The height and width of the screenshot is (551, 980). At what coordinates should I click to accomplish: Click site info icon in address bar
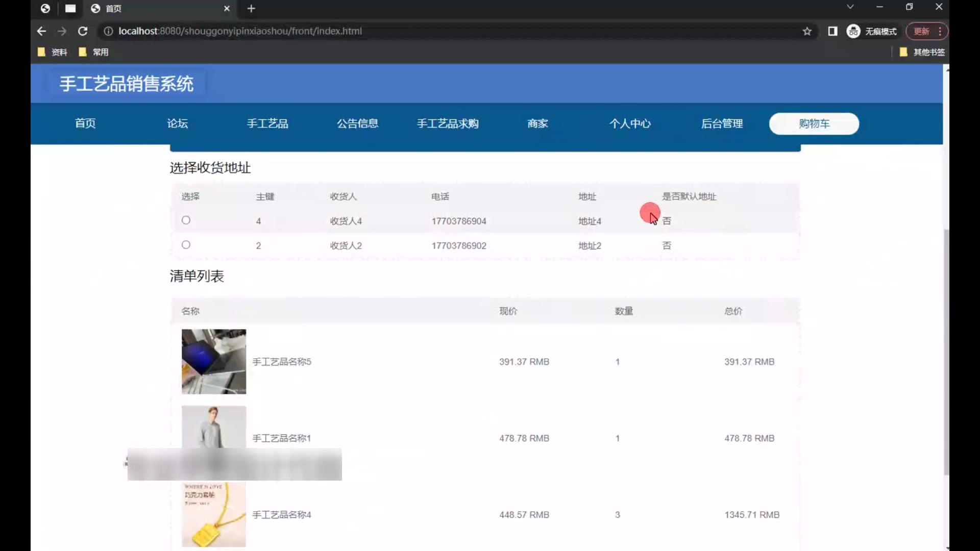pos(108,31)
